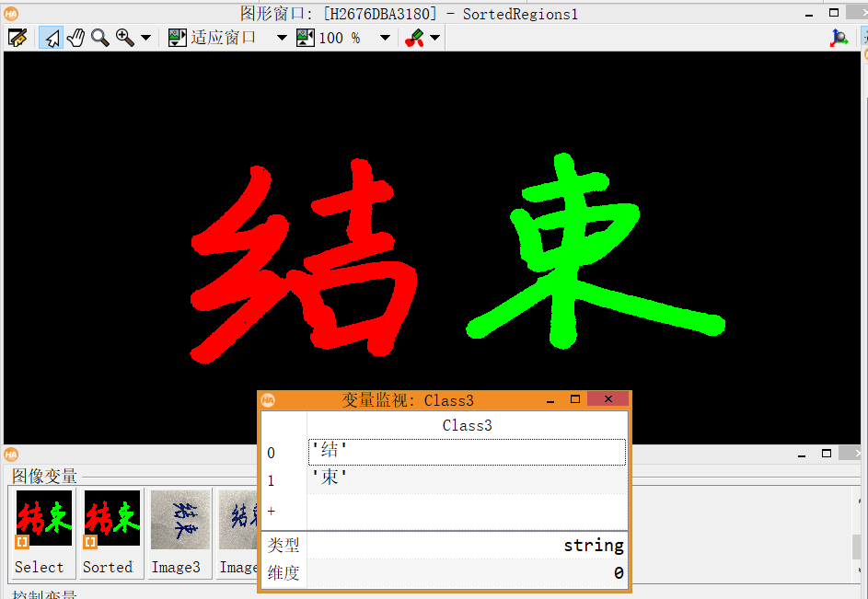Screen dimensions: 868x599
Task: Open the 100 % zoom dropdown arrow
Action: tap(385, 39)
